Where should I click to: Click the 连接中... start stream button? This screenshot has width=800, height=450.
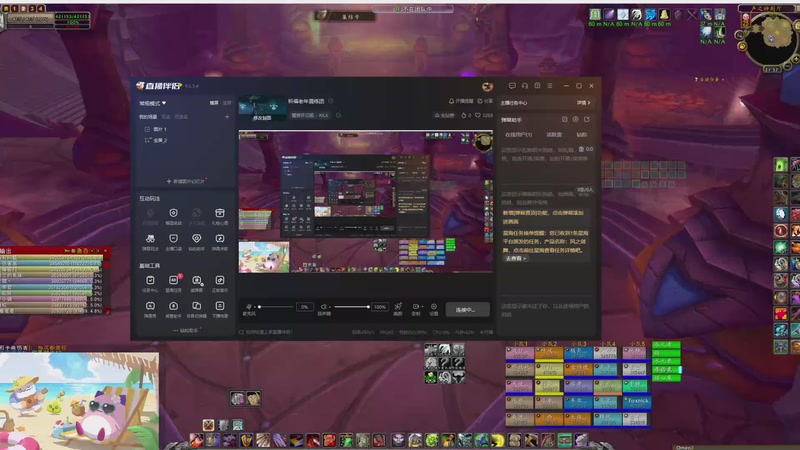pos(467,309)
